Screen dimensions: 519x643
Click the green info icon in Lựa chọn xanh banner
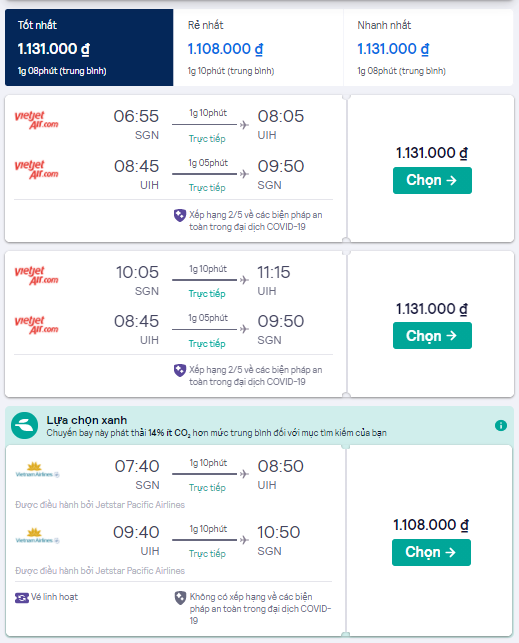(x=501, y=425)
